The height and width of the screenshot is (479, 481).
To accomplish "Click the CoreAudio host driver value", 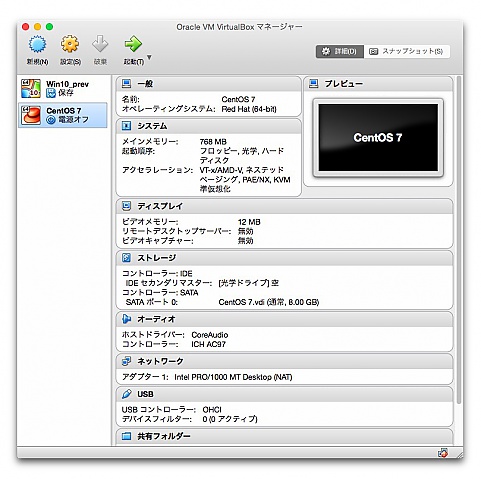I will coord(210,335).
